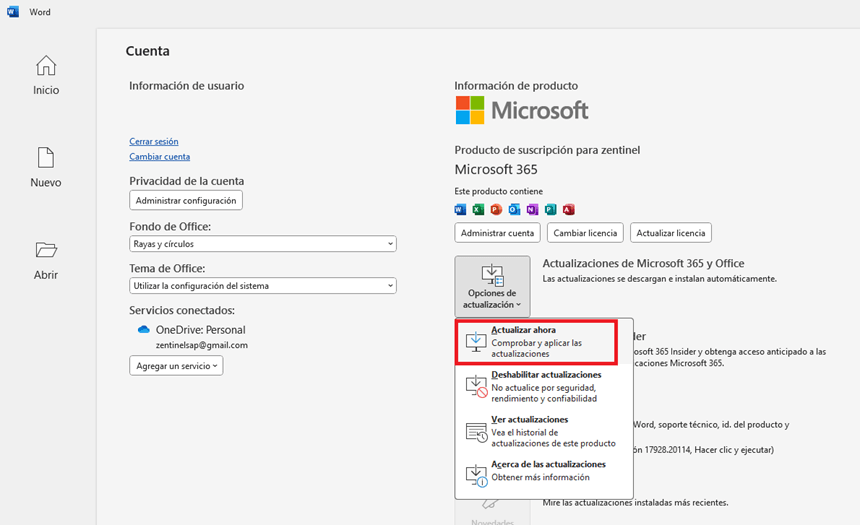Viewport: 860px width, 525px height.
Task: Open the Fondo de Office dropdown
Action: coord(263,244)
